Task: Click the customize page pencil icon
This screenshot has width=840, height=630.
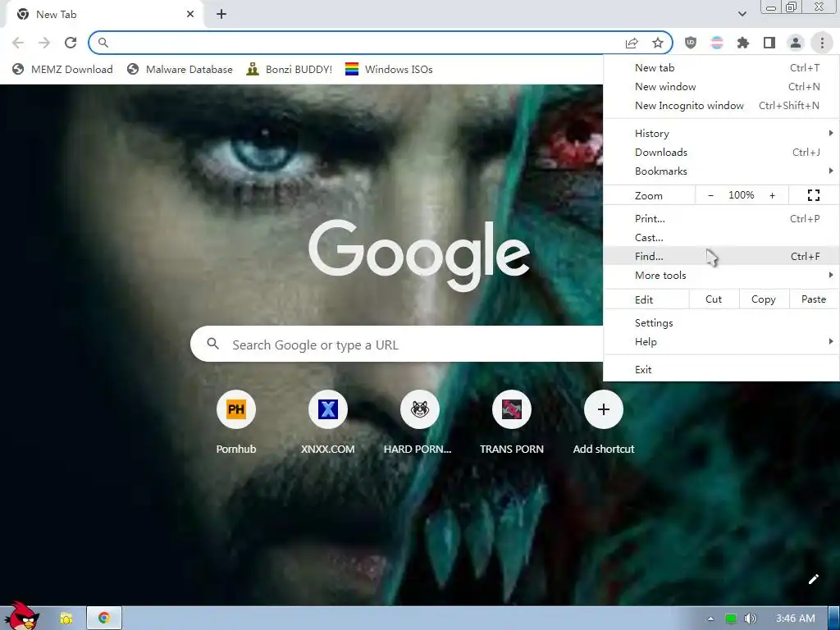Action: pyautogui.click(x=813, y=579)
